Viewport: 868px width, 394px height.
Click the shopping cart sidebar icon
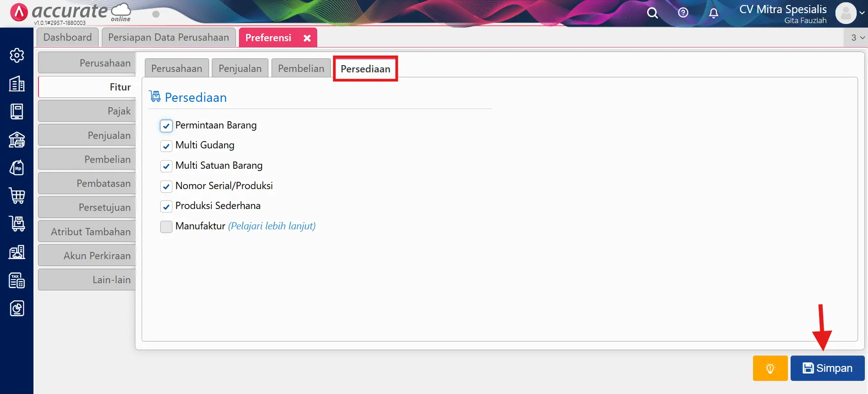point(17,196)
